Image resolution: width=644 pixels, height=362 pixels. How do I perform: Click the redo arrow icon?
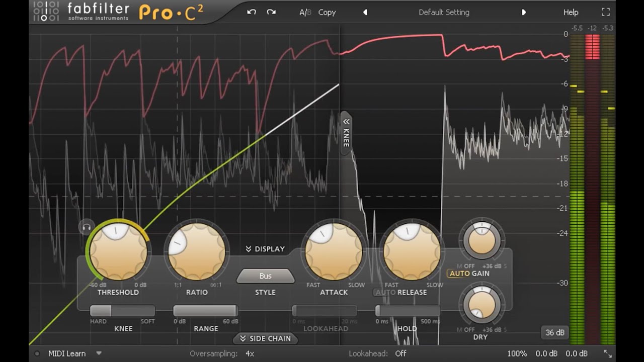[x=271, y=12]
